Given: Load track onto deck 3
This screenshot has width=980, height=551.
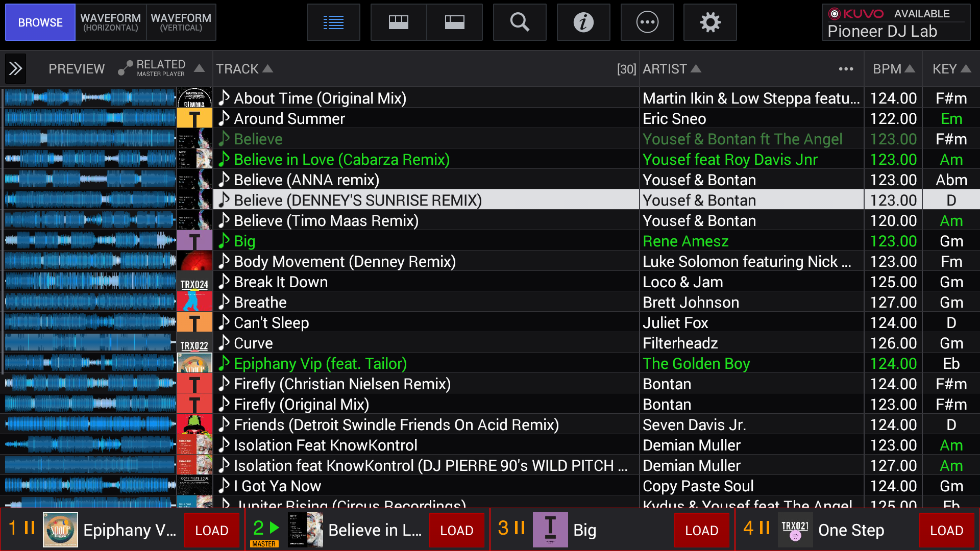Looking at the screenshot, I should (x=701, y=531).
